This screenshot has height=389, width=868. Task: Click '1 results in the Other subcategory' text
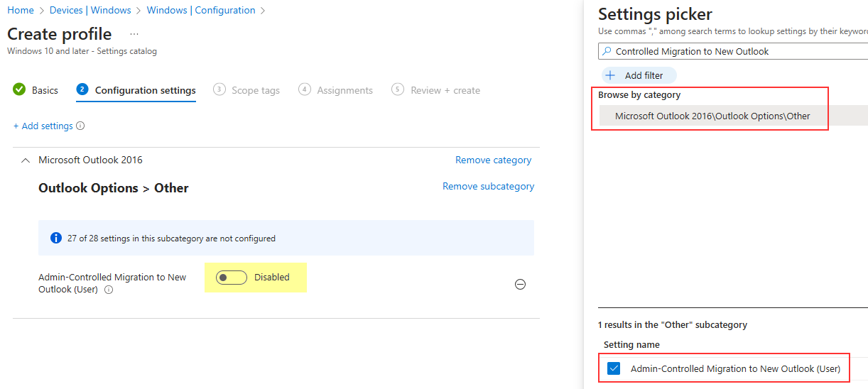pyautogui.click(x=673, y=324)
